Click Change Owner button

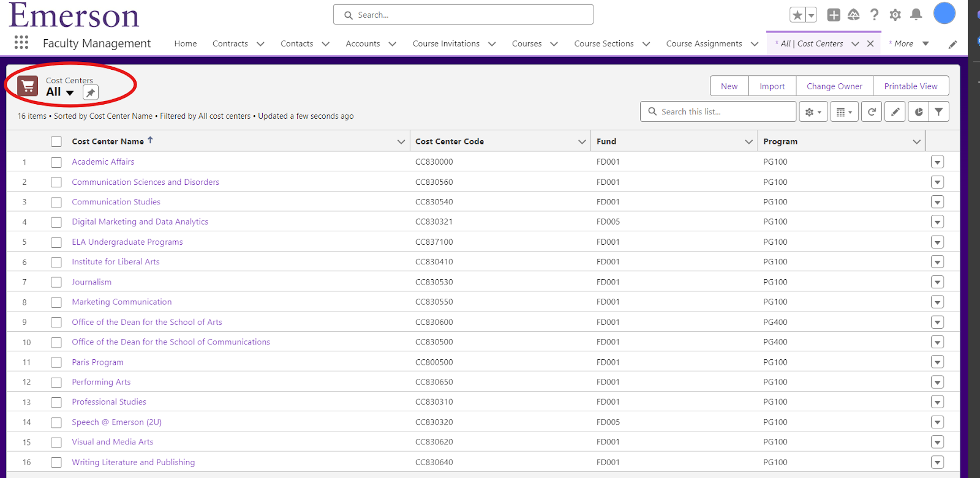coord(834,86)
